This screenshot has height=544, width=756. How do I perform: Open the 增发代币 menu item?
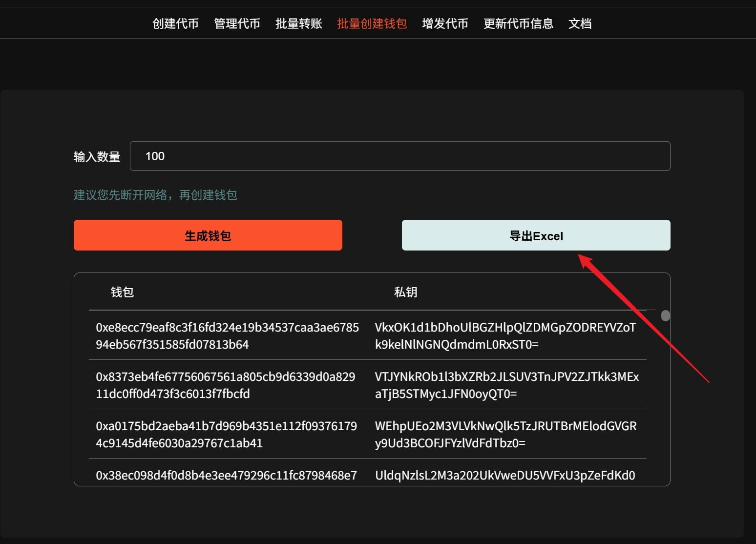point(445,23)
